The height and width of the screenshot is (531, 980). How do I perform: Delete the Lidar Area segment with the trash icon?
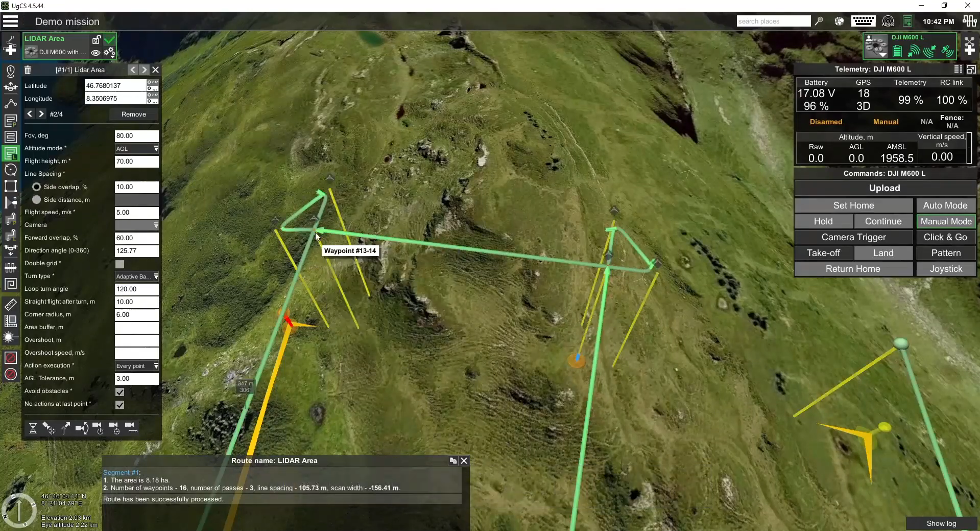(x=28, y=70)
